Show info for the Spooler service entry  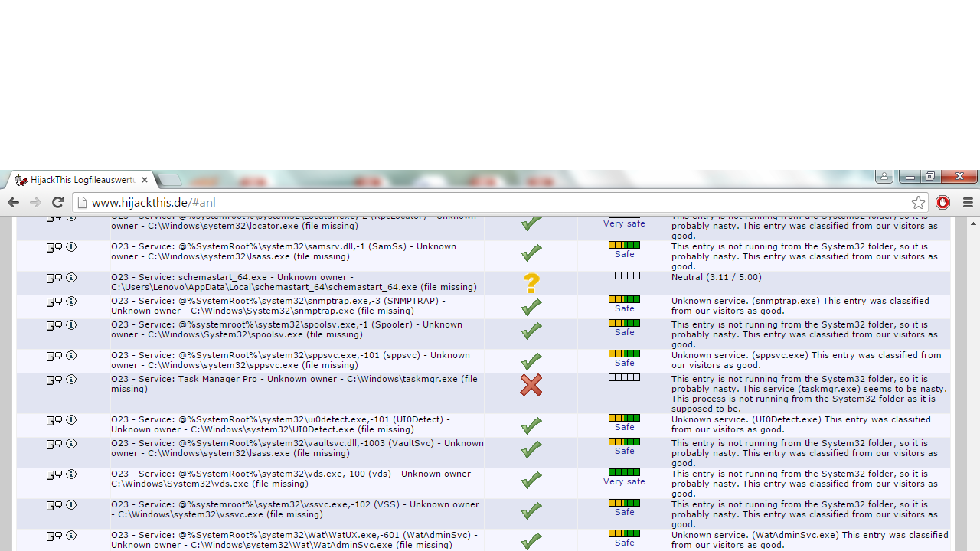tap(71, 325)
